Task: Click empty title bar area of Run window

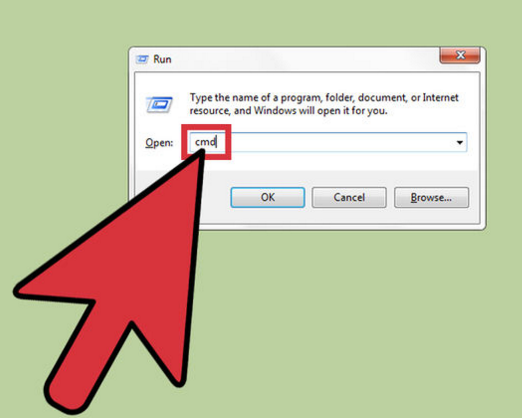Action: tap(300, 59)
